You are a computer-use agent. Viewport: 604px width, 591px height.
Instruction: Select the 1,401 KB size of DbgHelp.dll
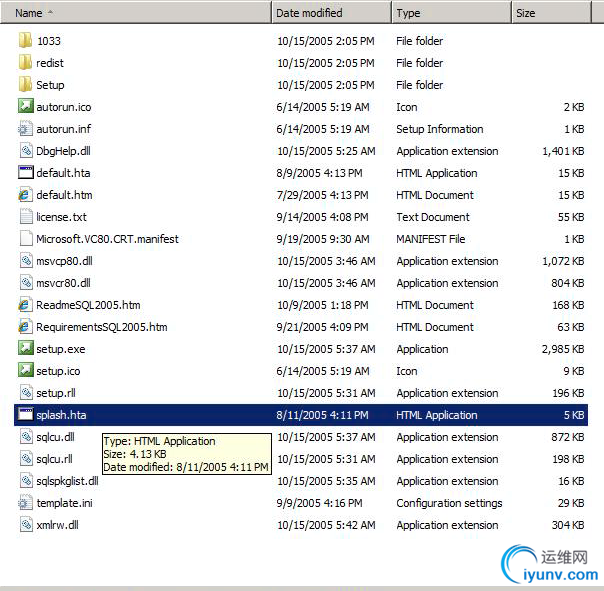pyautogui.click(x=563, y=151)
